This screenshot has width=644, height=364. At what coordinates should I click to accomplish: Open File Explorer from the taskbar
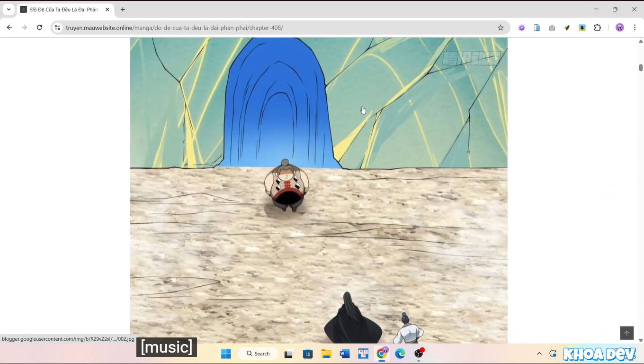[x=326, y=354]
